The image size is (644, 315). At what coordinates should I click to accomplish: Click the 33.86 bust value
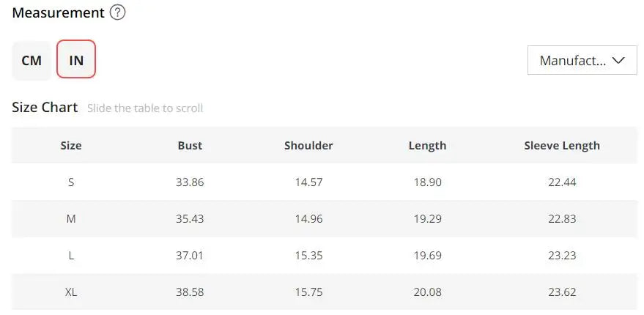click(190, 182)
